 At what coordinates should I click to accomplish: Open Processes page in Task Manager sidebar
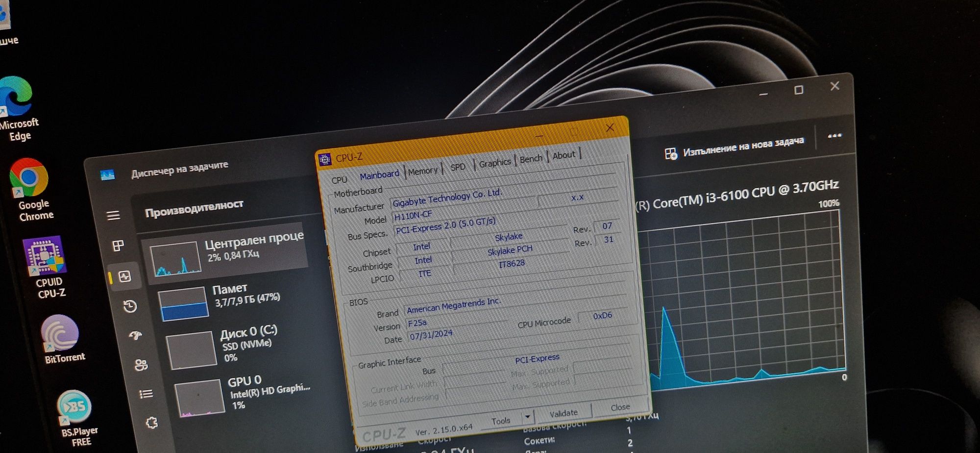coord(118,246)
